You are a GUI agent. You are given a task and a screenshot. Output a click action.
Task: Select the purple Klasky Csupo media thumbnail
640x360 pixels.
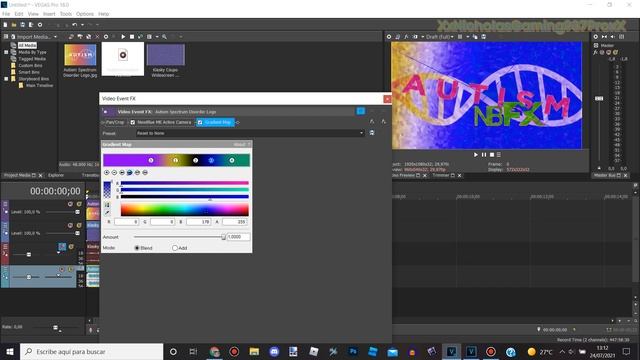pyautogui.click(x=165, y=55)
